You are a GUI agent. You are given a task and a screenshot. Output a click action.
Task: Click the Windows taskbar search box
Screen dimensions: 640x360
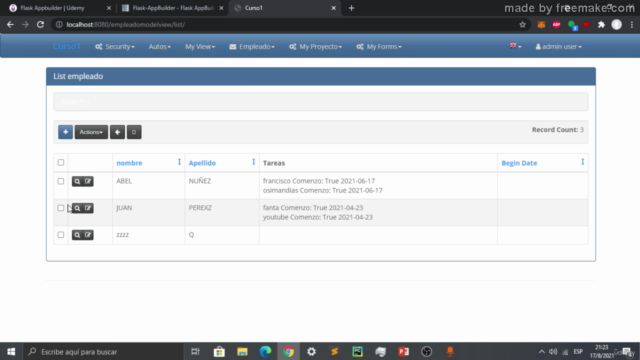102,351
